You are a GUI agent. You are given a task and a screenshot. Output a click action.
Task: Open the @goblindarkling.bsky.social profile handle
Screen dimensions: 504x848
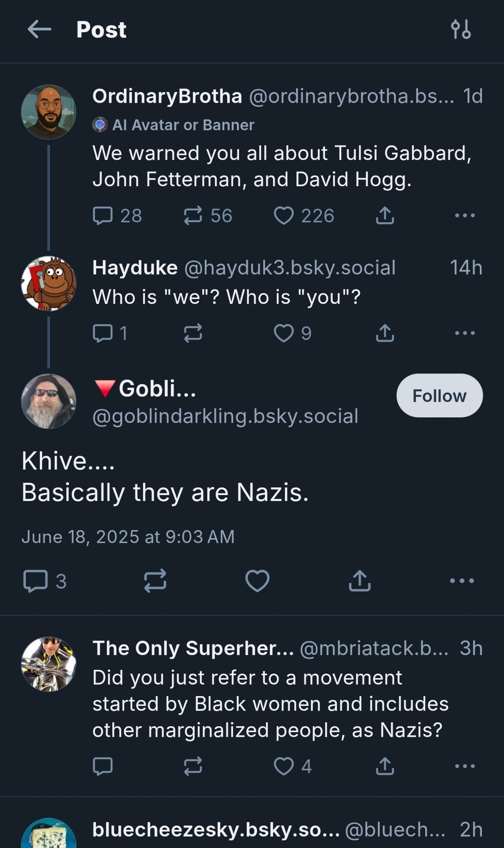(x=225, y=416)
